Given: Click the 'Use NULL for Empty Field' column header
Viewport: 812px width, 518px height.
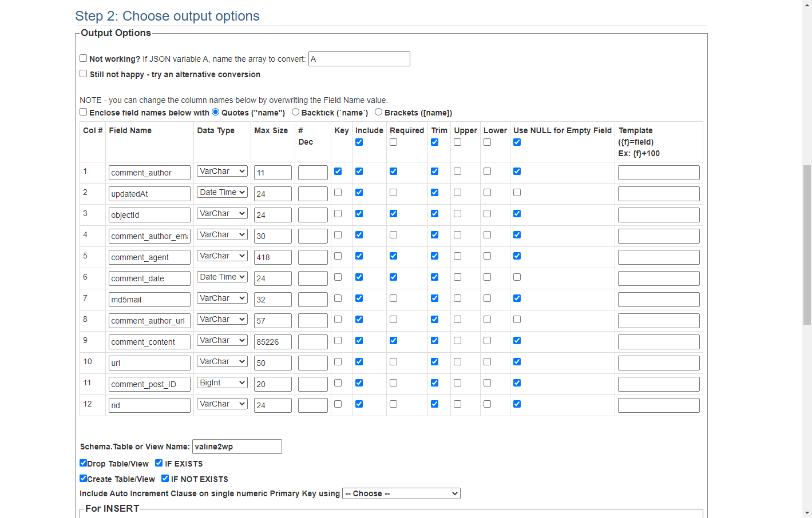Looking at the screenshot, I should click(563, 130).
